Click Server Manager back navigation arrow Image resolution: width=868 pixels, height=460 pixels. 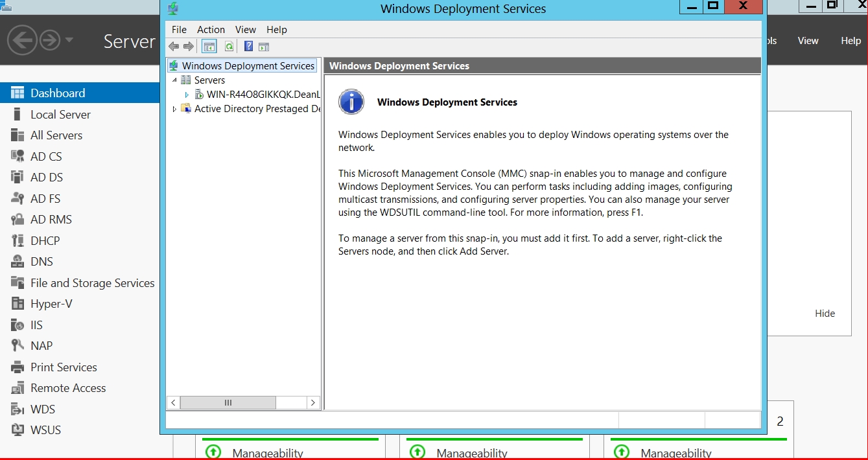(x=22, y=40)
